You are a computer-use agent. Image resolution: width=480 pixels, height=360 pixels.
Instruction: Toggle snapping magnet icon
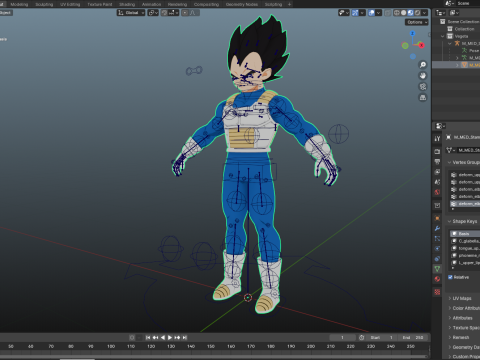tap(164, 13)
